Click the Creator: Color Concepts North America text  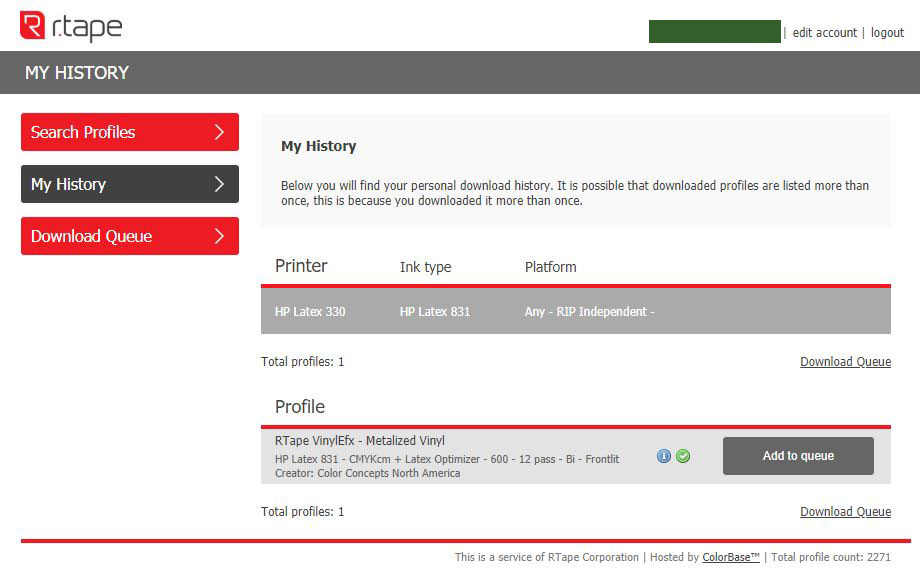[x=367, y=473]
